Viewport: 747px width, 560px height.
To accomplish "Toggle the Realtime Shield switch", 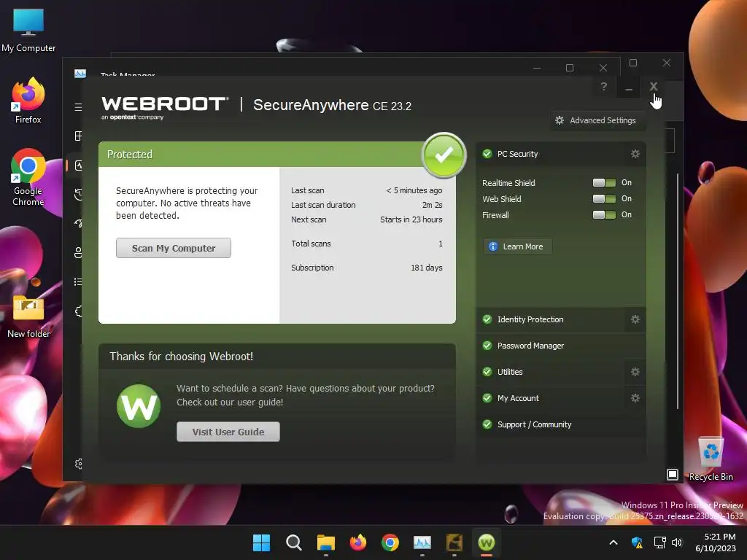I will click(604, 183).
